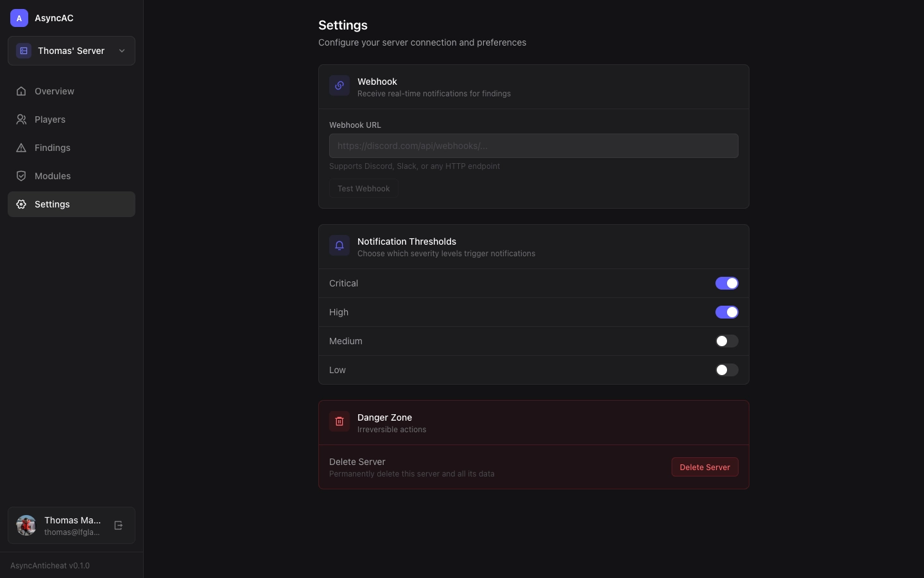Focus the Webhook URL input field
Image resolution: width=924 pixels, height=578 pixels.
[533, 146]
